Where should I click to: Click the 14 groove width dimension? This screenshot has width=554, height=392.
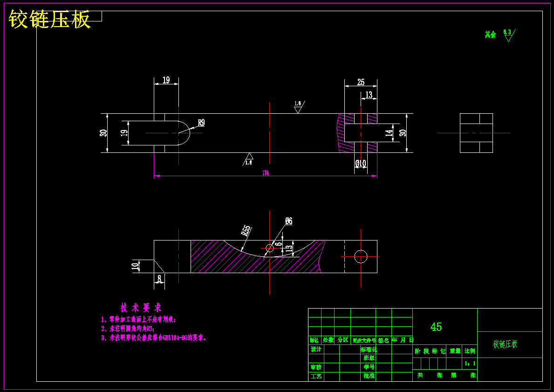[389, 133]
